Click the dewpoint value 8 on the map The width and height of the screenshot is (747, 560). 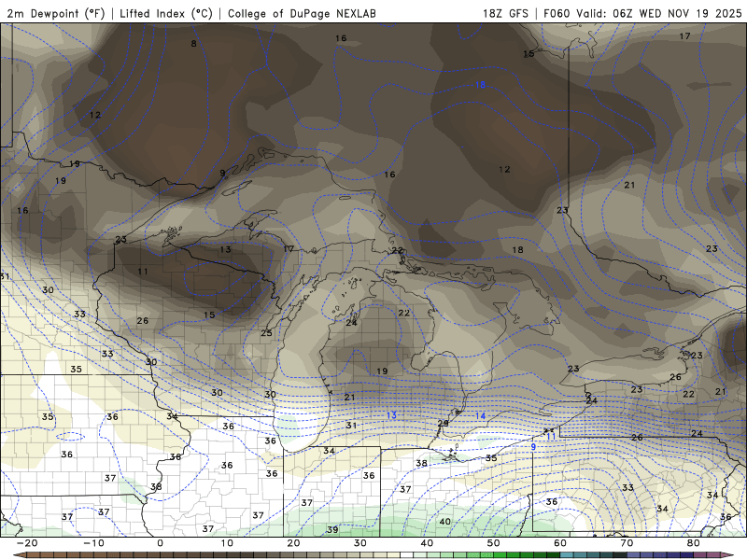(194, 44)
